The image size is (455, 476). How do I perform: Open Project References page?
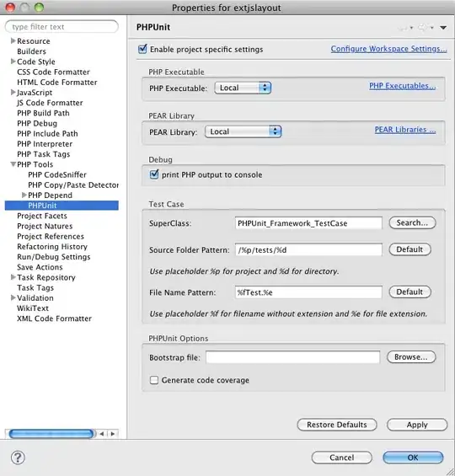pos(51,236)
